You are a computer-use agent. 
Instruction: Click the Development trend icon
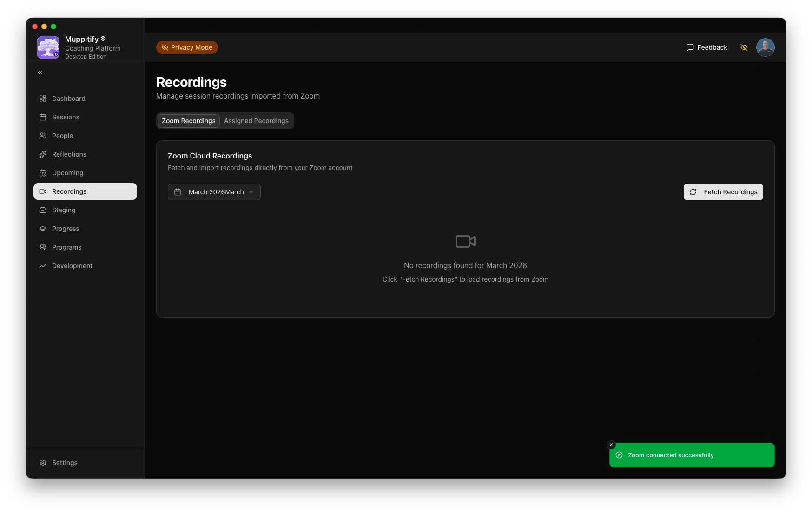coord(43,266)
